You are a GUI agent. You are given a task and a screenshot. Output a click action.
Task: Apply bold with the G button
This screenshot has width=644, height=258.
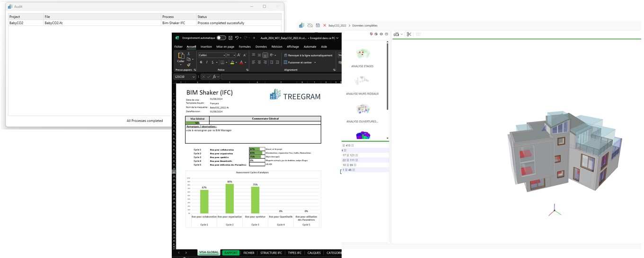[201, 62]
